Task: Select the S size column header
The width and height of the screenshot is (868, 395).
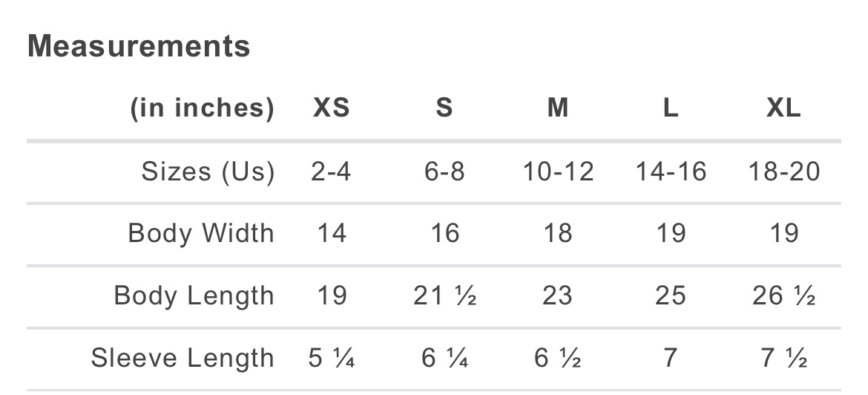Action: 444,108
